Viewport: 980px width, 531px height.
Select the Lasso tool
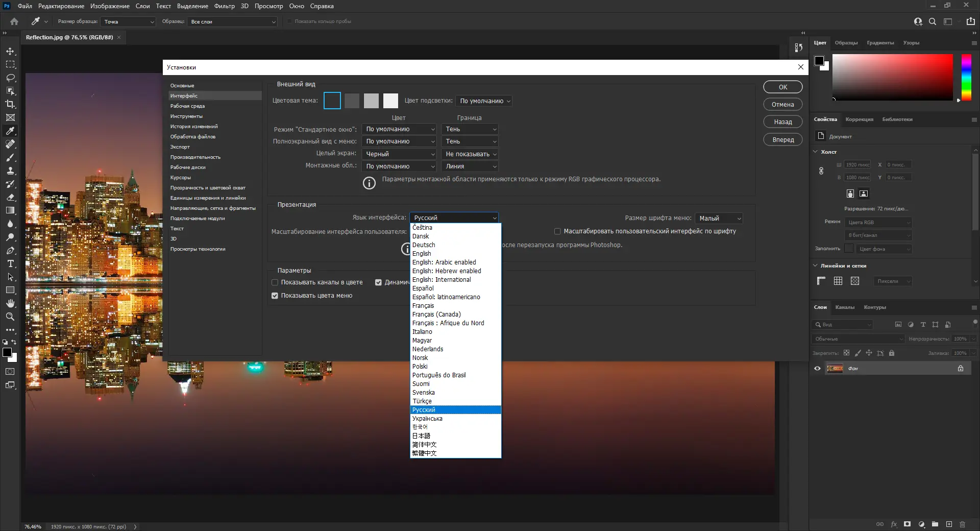(x=10, y=78)
